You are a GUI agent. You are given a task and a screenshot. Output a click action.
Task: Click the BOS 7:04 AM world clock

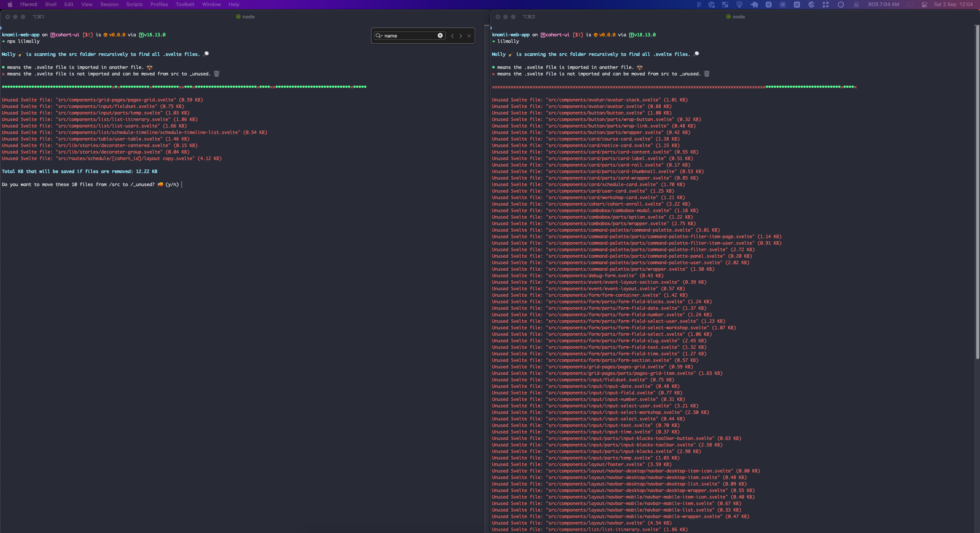coord(883,5)
